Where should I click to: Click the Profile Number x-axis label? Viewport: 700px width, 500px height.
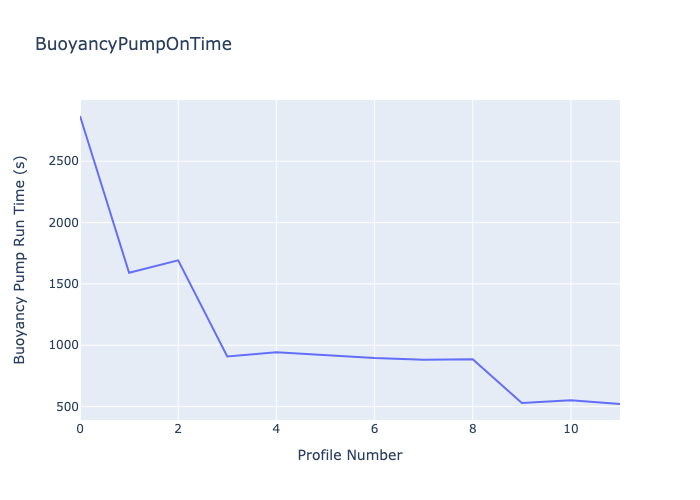(x=350, y=455)
